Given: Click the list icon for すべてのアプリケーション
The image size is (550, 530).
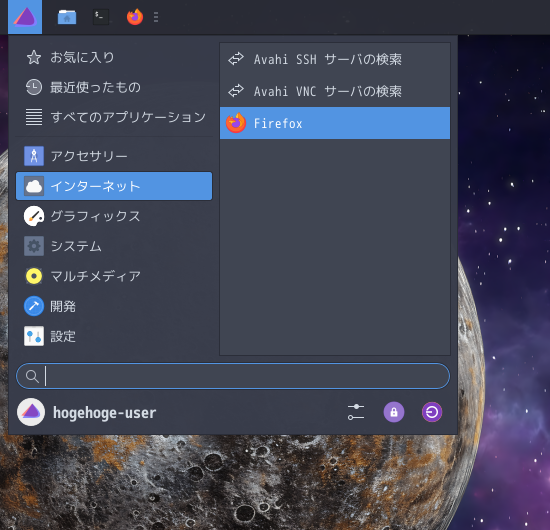Looking at the screenshot, I should (34, 117).
